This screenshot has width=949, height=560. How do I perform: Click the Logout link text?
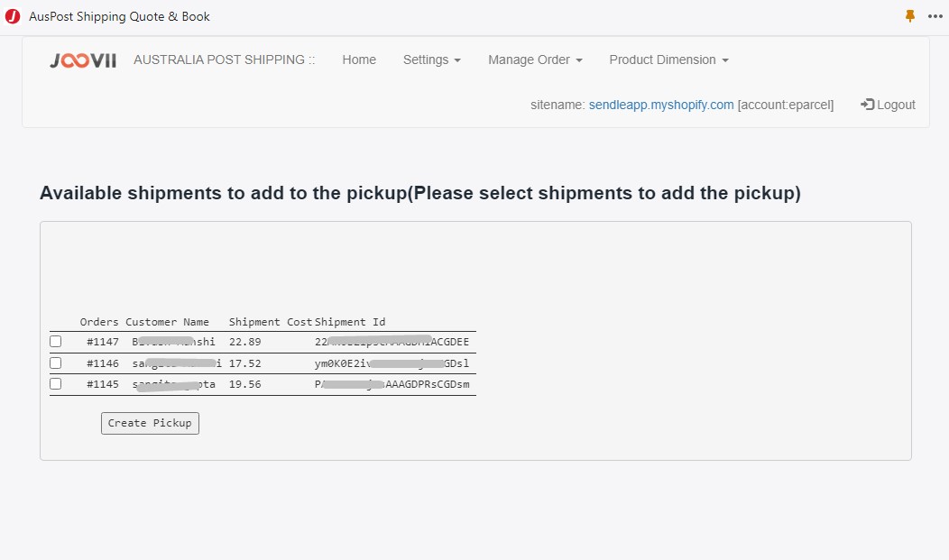click(x=896, y=105)
